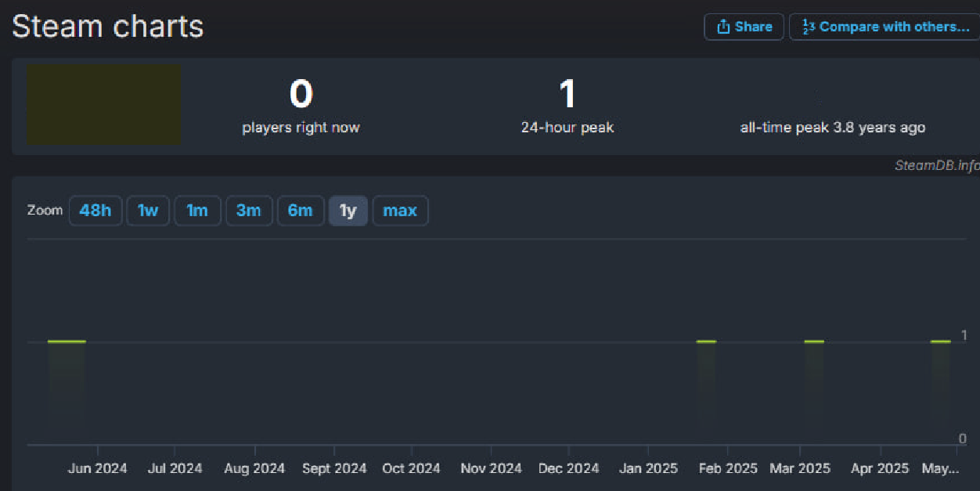The image size is (980, 491).
Task: Click the Feb 2025 data segment
Action: (706, 341)
